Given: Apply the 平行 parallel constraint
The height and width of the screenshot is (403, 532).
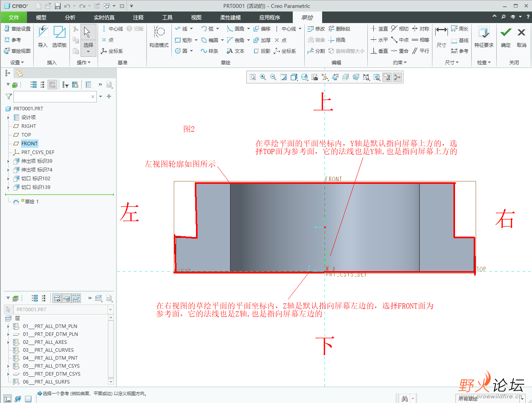Looking at the screenshot, I should click(421, 51).
